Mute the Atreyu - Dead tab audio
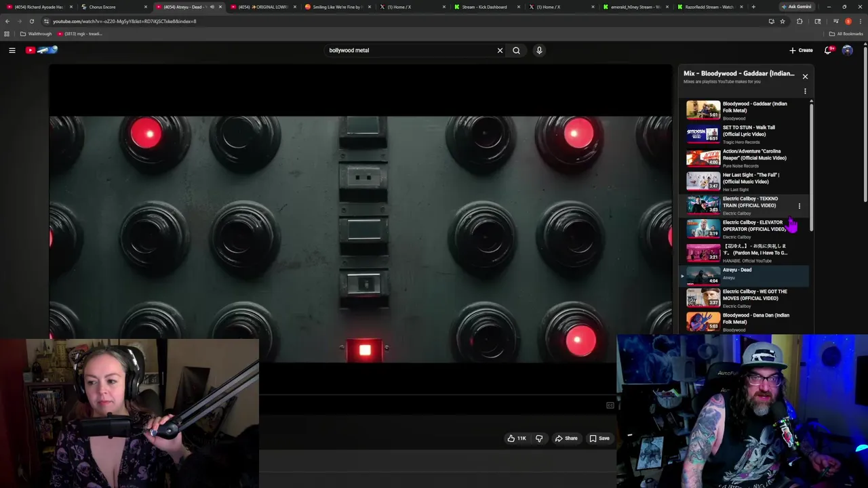868x488 pixels. [x=212, y=7]
